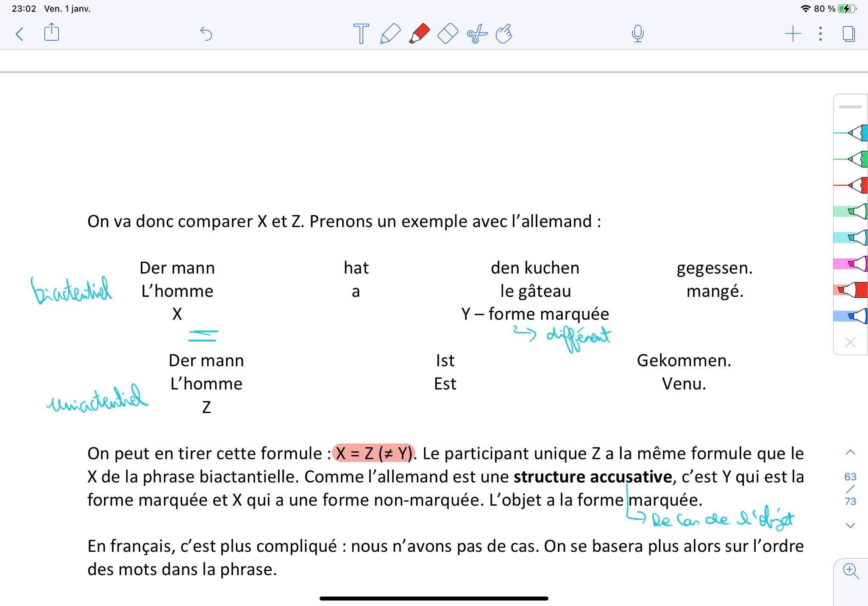The width and height of the screenshot is (868, 606).
Task: Tap the handwritten note 'le cas de l'objet'
Action: pyautogui.click(x=723, y=520)
